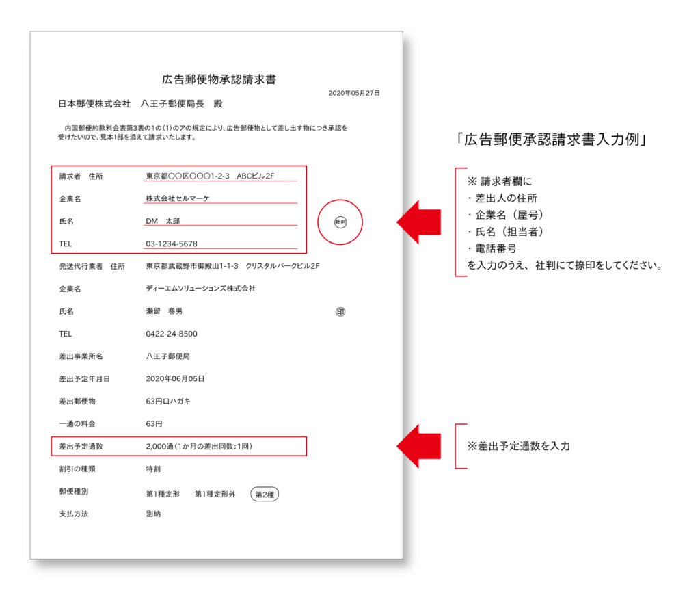
Task: Select the value 2,000通(1か月の差出回数:1回)
Action: coord(199,446)
